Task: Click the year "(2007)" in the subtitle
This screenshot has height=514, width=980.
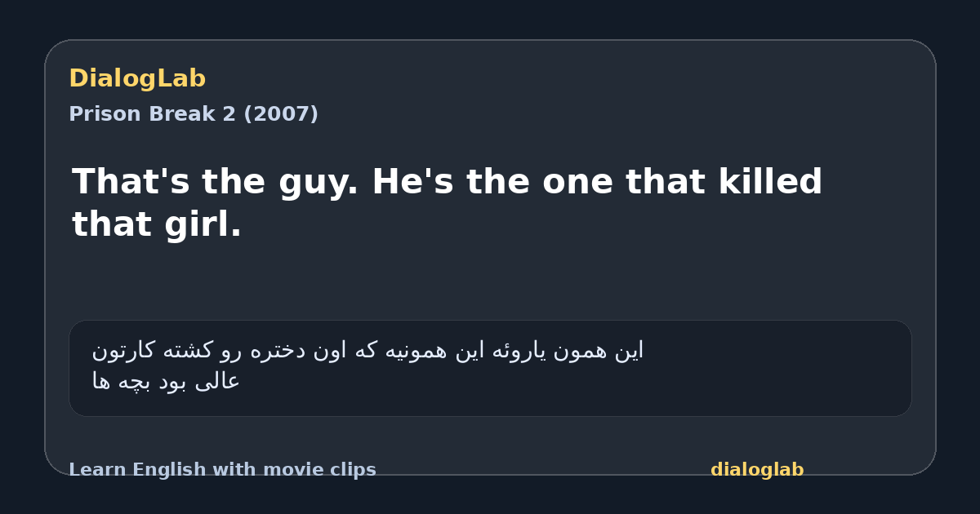Action: 281,114
